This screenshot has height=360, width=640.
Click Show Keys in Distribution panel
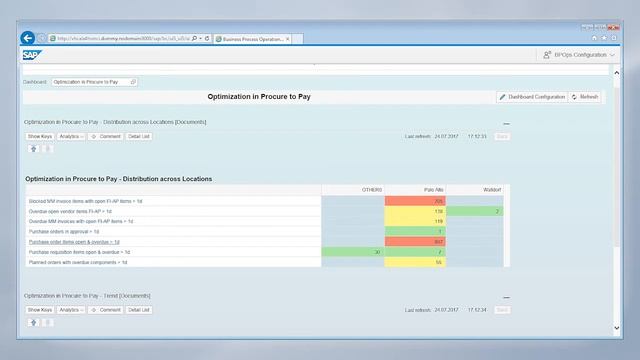(x=40, y=136)
